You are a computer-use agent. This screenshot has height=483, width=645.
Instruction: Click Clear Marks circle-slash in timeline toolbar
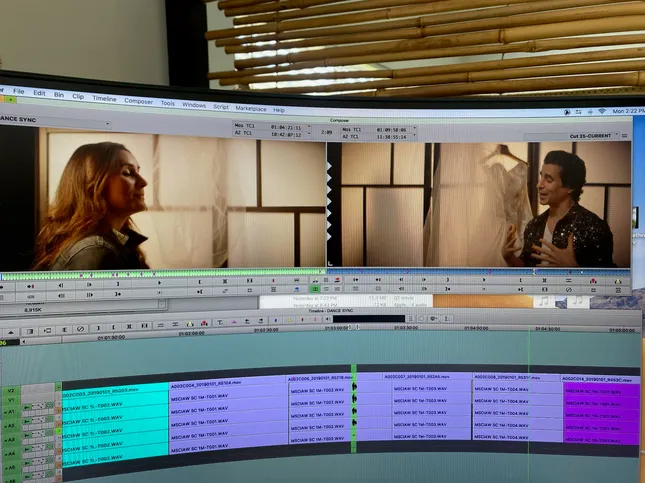[x=81, y=329]
